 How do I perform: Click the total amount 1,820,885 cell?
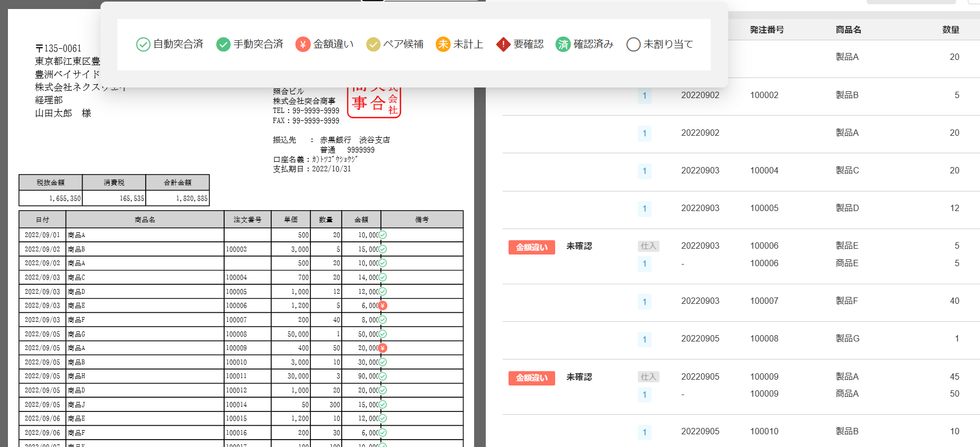pos(178,198)
